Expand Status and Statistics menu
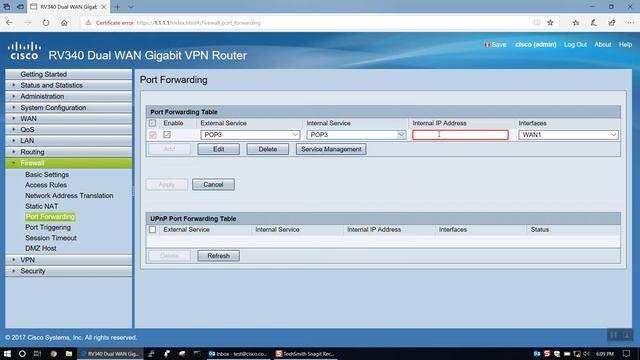 click(69, 85)
